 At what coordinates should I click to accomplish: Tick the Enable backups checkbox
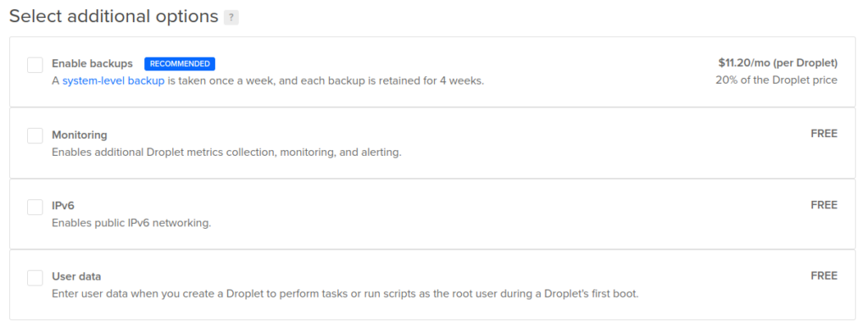(x=35, y=64)
